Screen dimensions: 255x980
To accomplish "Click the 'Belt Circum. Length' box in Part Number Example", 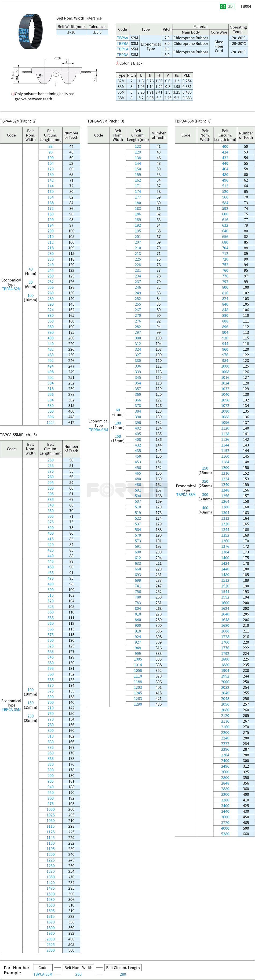I will 123,967.
